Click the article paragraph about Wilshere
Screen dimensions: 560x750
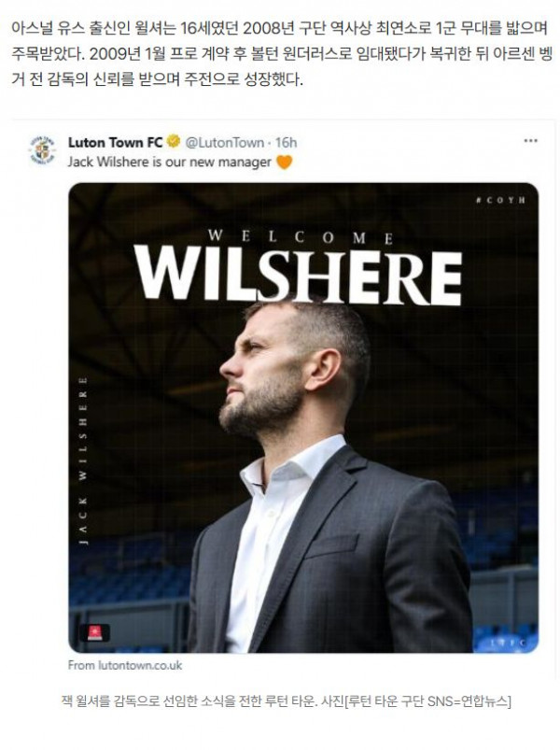coord(278,55)
